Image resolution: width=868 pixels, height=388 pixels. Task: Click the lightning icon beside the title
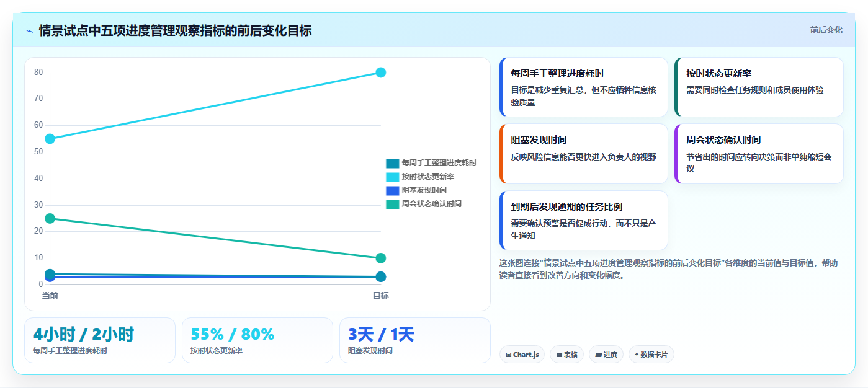pos(30,30)
